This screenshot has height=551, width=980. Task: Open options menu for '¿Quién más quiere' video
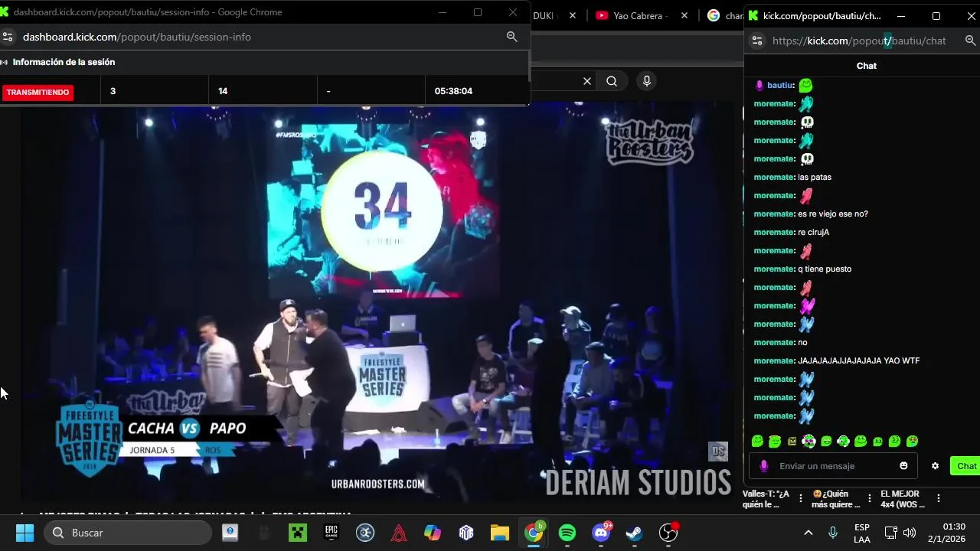870,499
